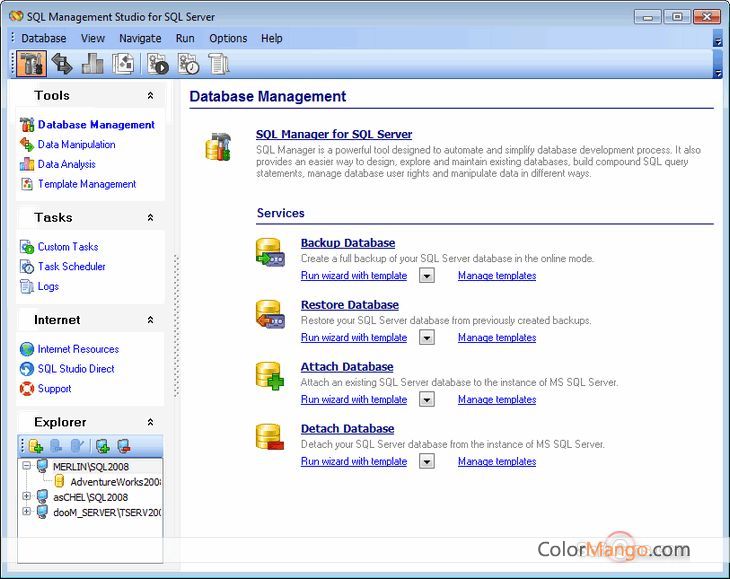Click the SQL Manager hammer icon
This screenshot has width=730, height=579.
point(218,147)
